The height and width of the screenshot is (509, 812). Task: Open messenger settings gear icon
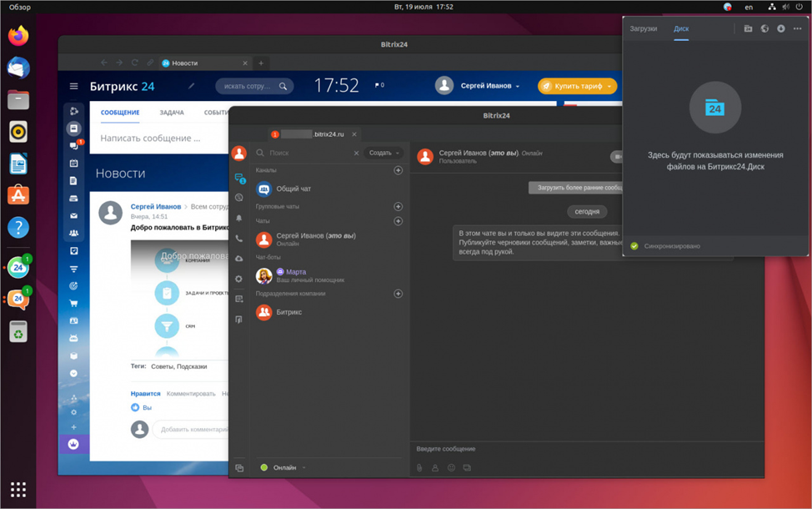(238, 279)
